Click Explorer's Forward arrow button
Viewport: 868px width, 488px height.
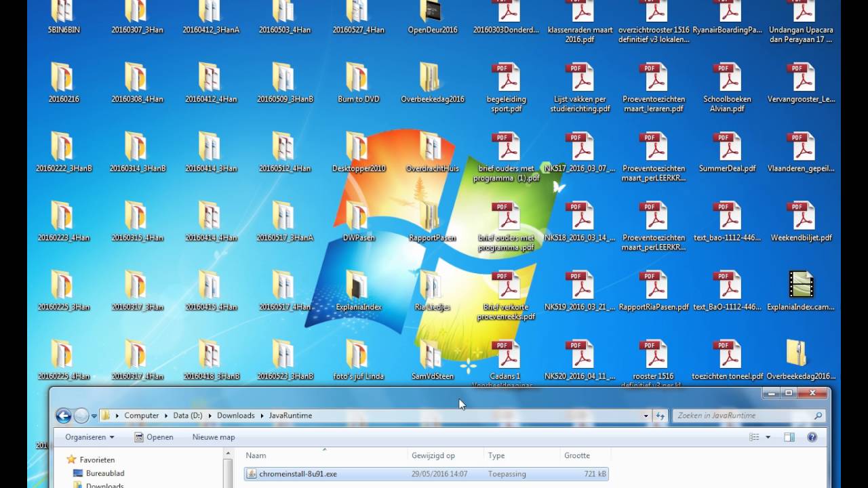coord(81,415)
